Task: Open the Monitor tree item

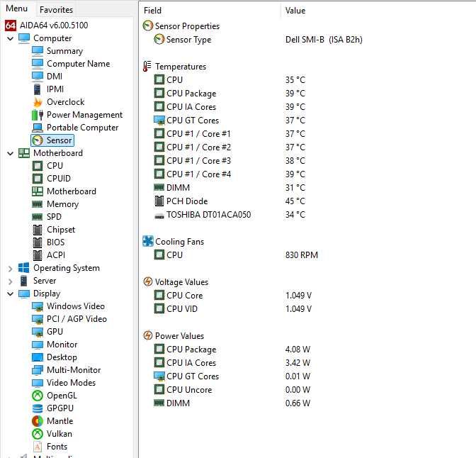Action: (x=62, y=345)
